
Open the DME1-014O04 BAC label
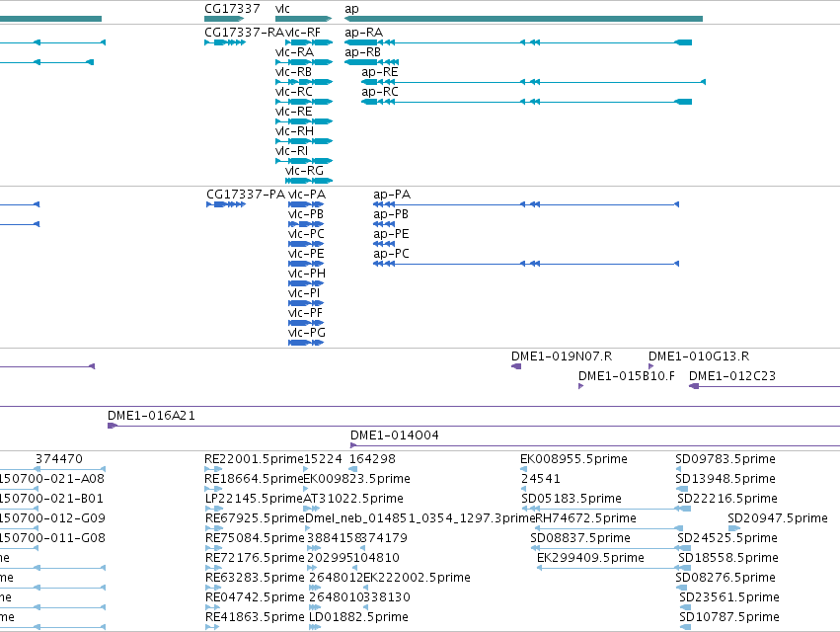[x=395, y=435]
